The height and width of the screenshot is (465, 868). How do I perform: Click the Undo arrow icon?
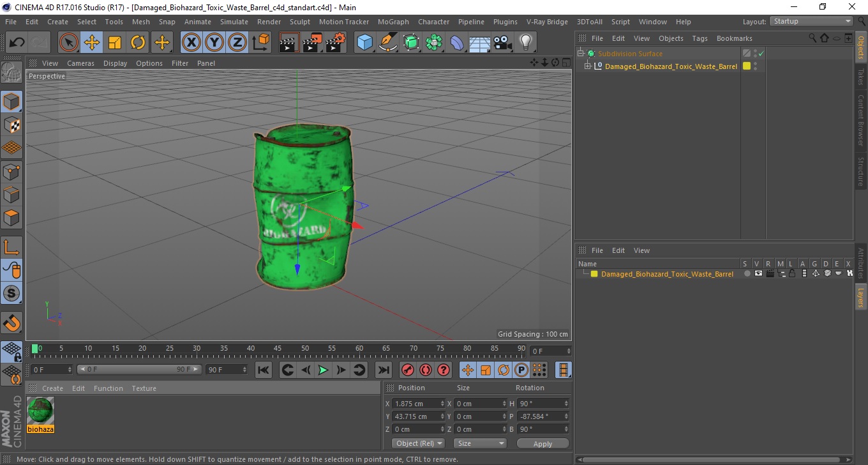[17, 43]
